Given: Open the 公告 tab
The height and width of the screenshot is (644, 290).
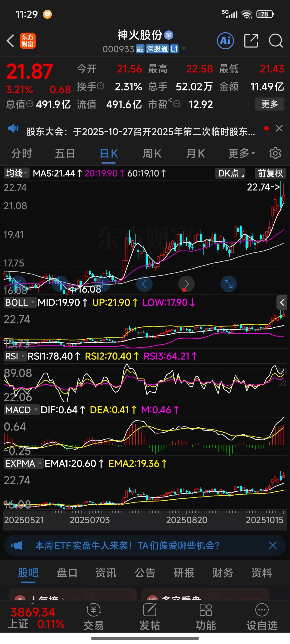Looking at the screenshot, I should click(x=145, y=573).
